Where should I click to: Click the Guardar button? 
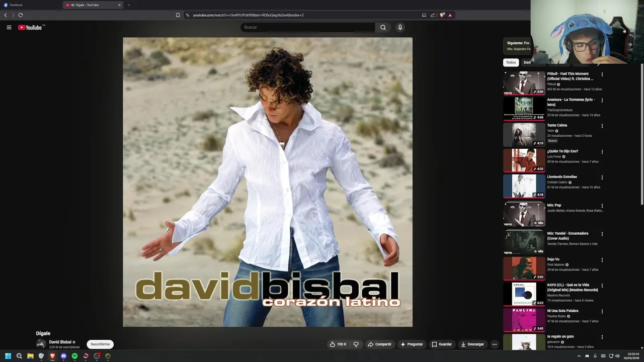point(442,344)
